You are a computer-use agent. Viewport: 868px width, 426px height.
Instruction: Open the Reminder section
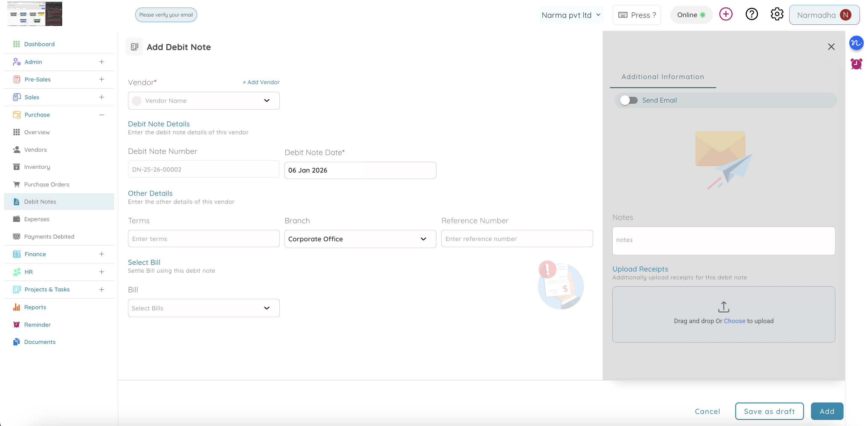[37, 324]
